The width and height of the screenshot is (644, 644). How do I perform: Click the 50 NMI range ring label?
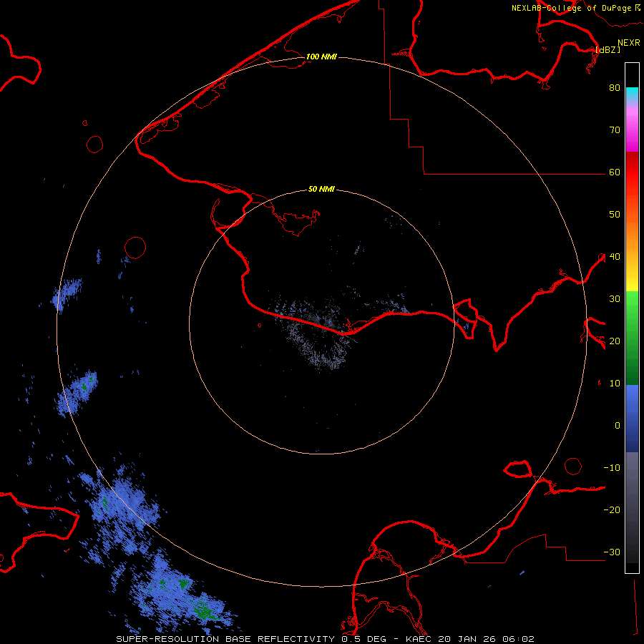(321, 190)
